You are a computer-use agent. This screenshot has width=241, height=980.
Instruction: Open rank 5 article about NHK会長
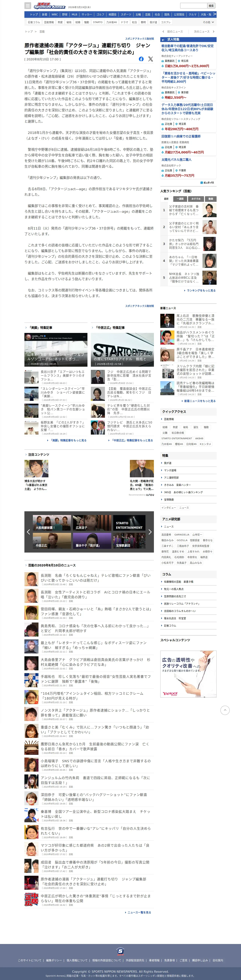[x=189, y=278]
